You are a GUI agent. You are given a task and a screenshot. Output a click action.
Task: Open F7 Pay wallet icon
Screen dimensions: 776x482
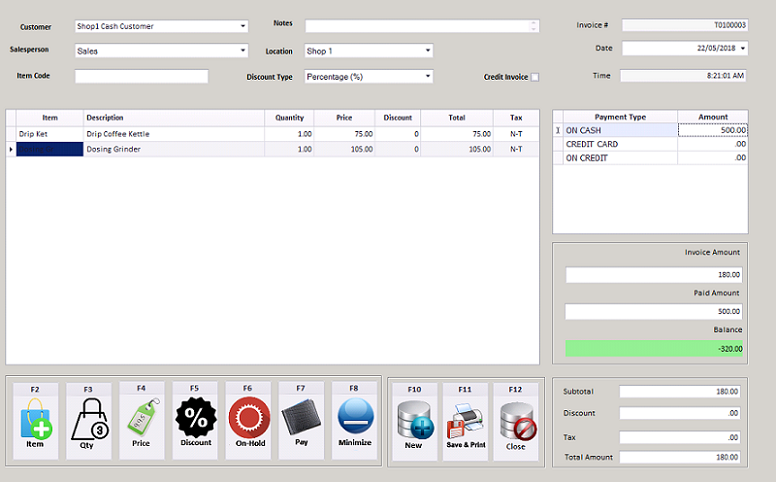tap(301, 417)
